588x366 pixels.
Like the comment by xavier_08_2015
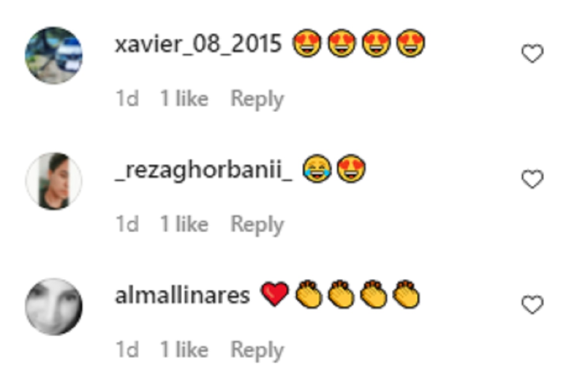pos(532,53)
